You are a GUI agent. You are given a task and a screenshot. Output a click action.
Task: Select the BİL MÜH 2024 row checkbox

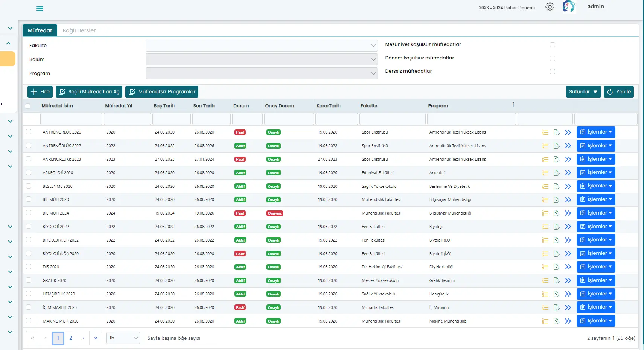click(x=29, y=213)
